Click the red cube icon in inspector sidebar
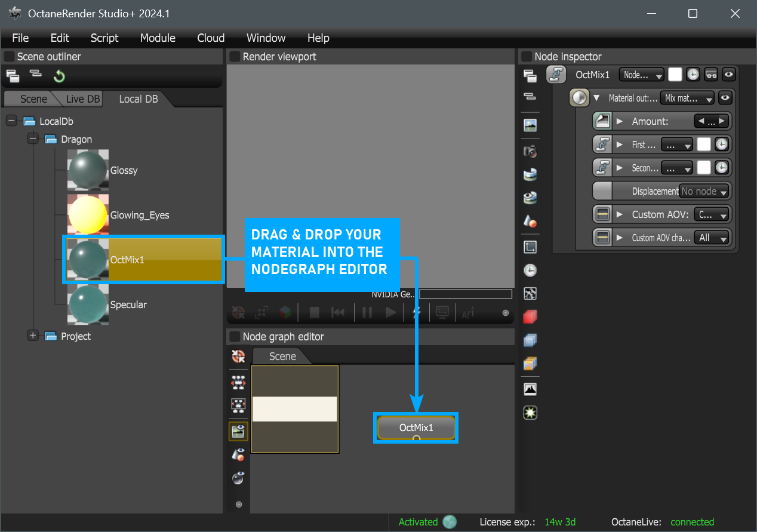757x532 pixels. (530, 317)
